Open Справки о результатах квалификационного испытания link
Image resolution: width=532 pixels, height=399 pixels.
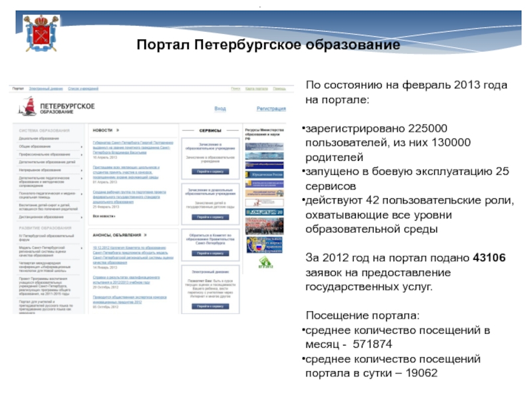pyautogui.click(x=126, y=280)
